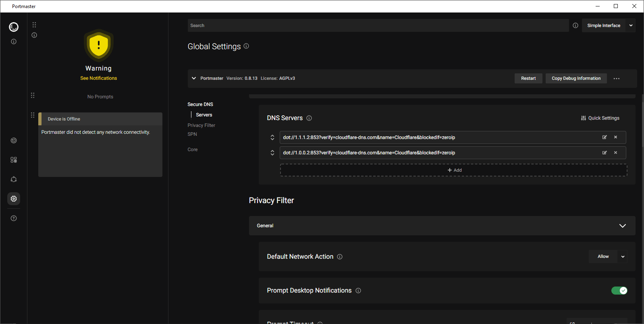Click info icon beside the status widget
Screen dimensions: 644x324
point(34,35)
